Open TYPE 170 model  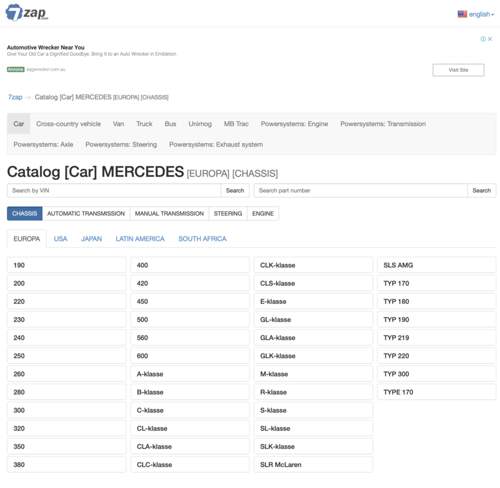click(x=437, y=392)
